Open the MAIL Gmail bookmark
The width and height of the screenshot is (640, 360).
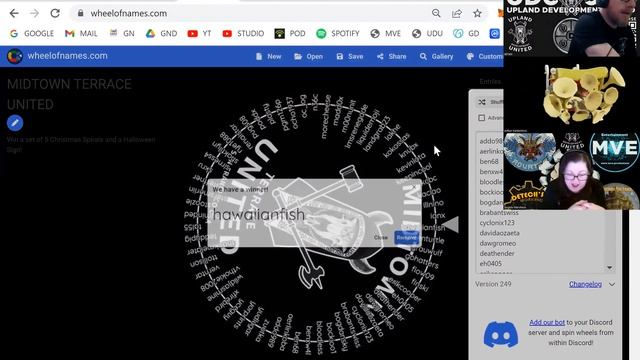81,33
